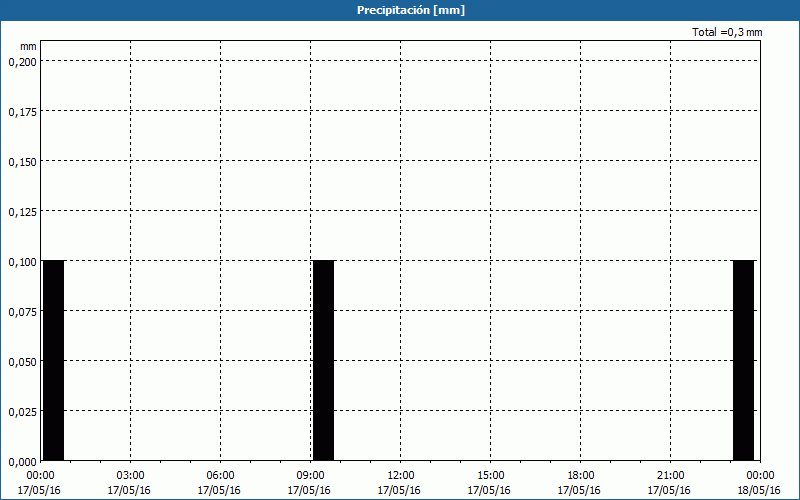Click the 00:00 label above the first 17/05/16

pyautogui.click(x=40, y=476)
